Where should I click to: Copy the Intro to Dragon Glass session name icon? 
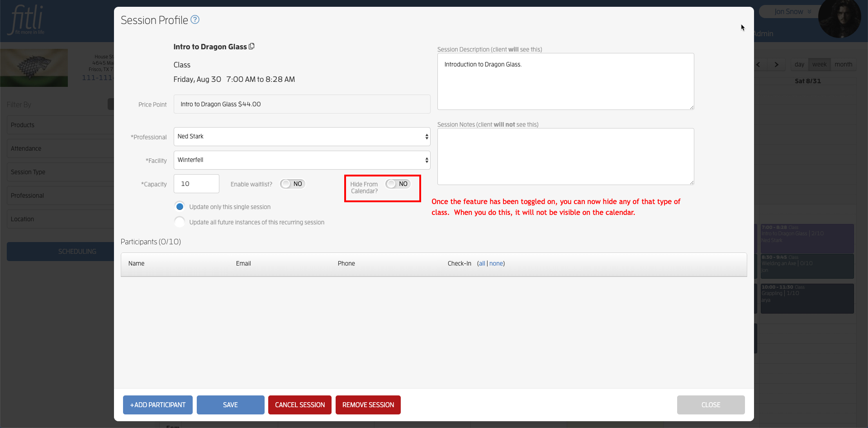pos(252,46)
